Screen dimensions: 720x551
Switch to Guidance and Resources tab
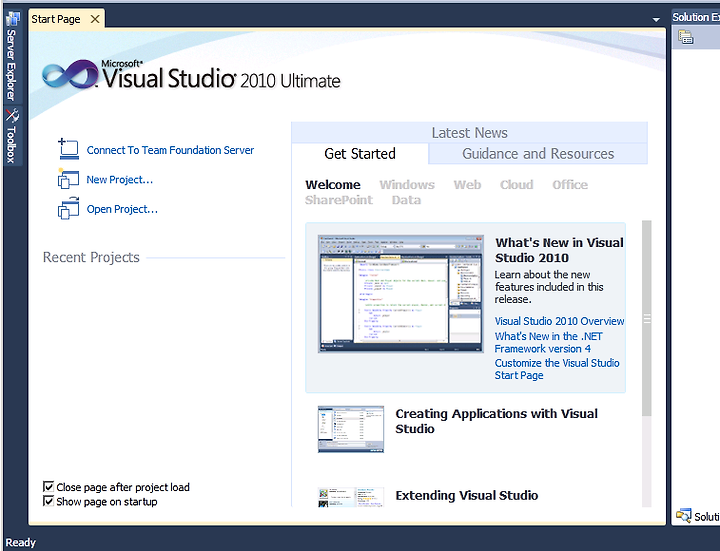pyautogui.click(x=538, y=154)
